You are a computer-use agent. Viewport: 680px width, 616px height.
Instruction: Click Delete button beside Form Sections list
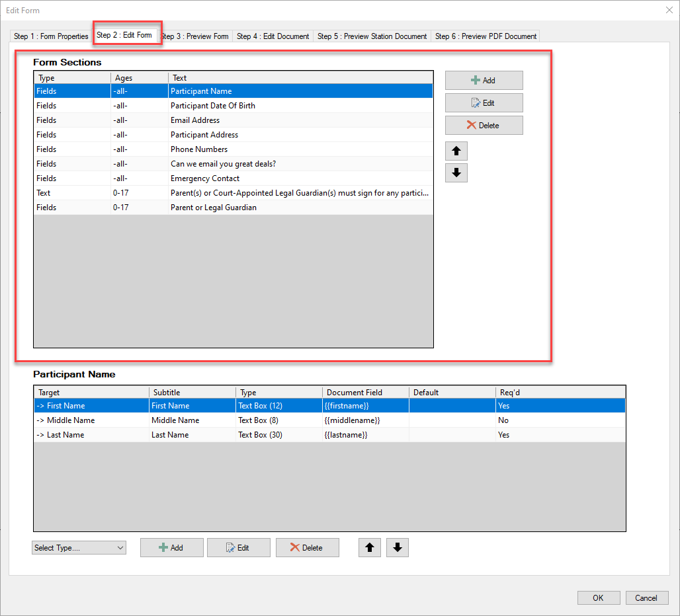click(484, 125)
